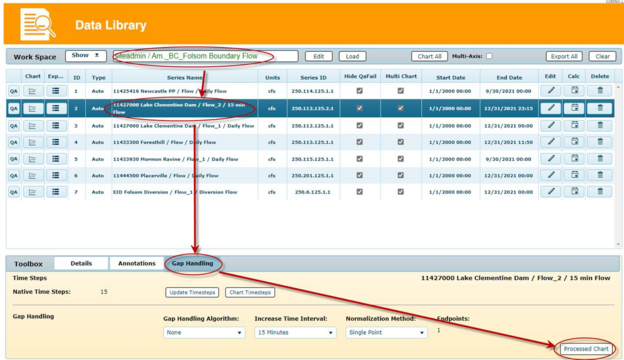The width and height of the screenshot is (624, 360).
Task: Edit the Foresthill Daily Flow series
Action: coord(551,142)
